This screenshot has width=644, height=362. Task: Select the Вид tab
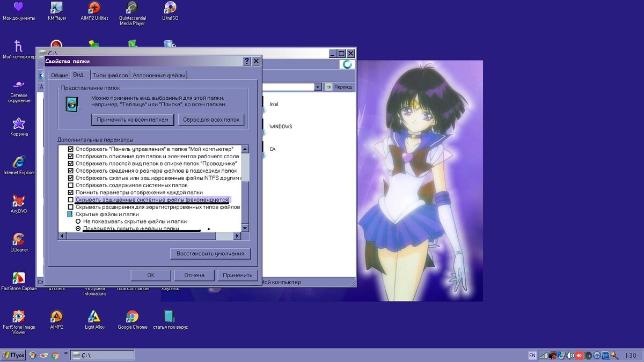pyautogui.click(x=78, y=75)
